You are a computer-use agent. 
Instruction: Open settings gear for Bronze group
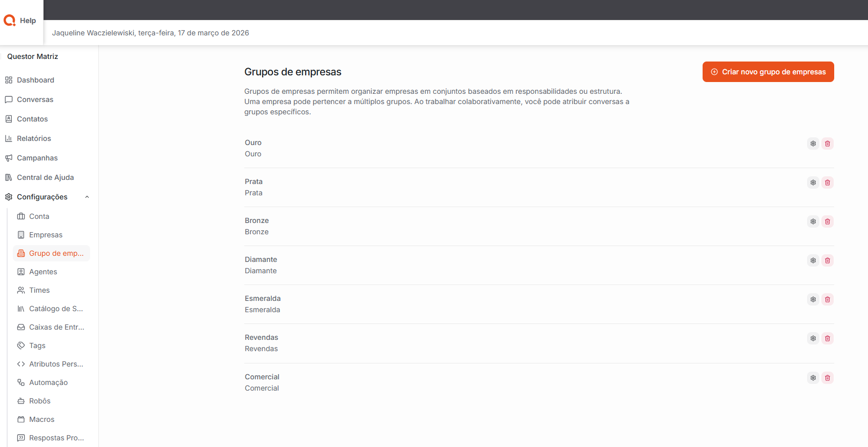813,221
